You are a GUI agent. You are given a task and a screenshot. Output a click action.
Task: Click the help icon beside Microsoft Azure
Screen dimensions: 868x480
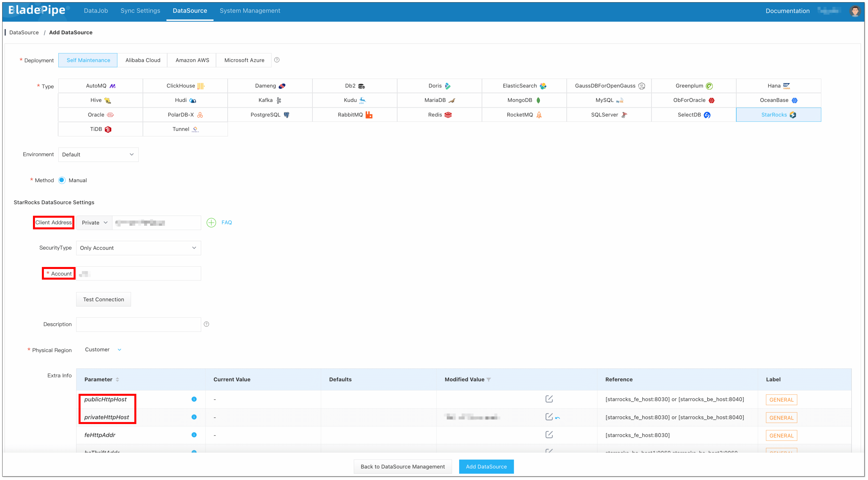277,60
